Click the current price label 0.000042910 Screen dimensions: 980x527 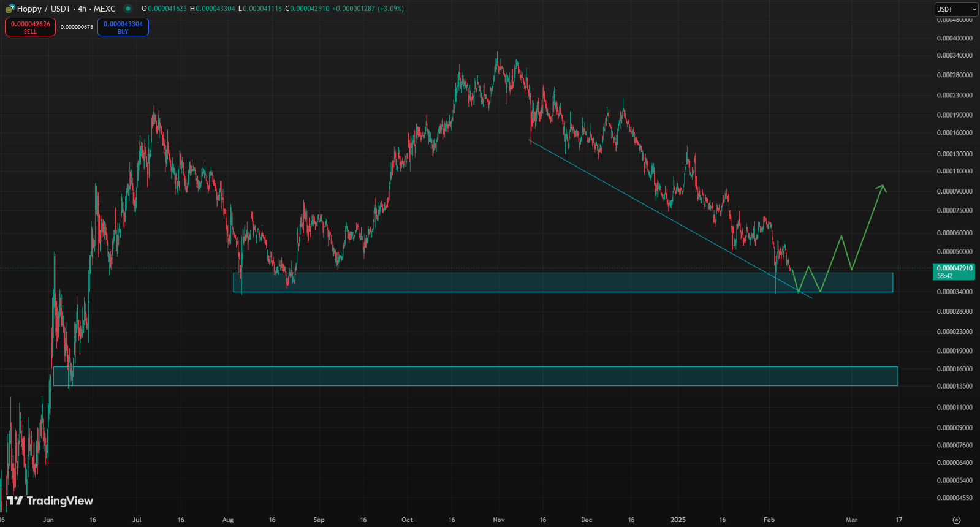954,271
